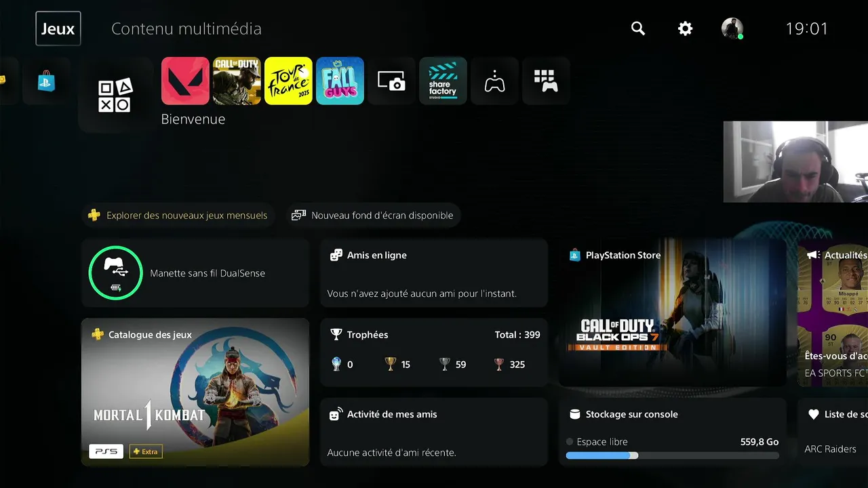Click the PlayStation Store label icon
868x488 pixels.
click(575, 256)
